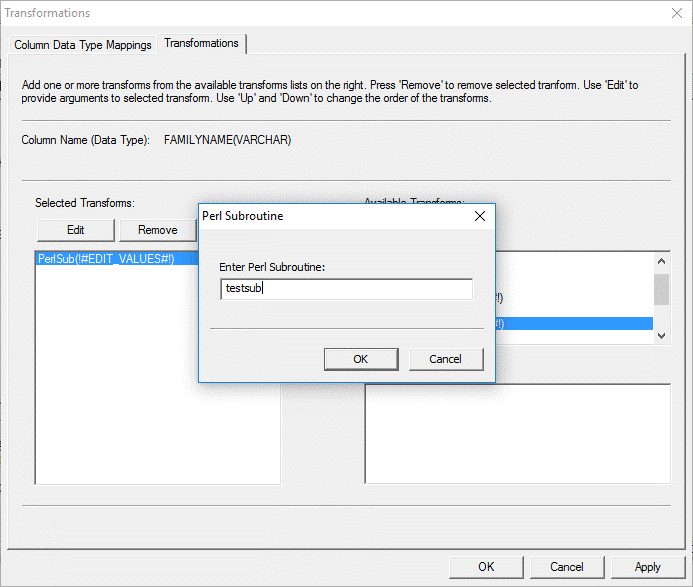The width and height of the screenshot is (693, 587).
Task: Switch to Column Data Type Mappings tab
Action: coord(83,45)
